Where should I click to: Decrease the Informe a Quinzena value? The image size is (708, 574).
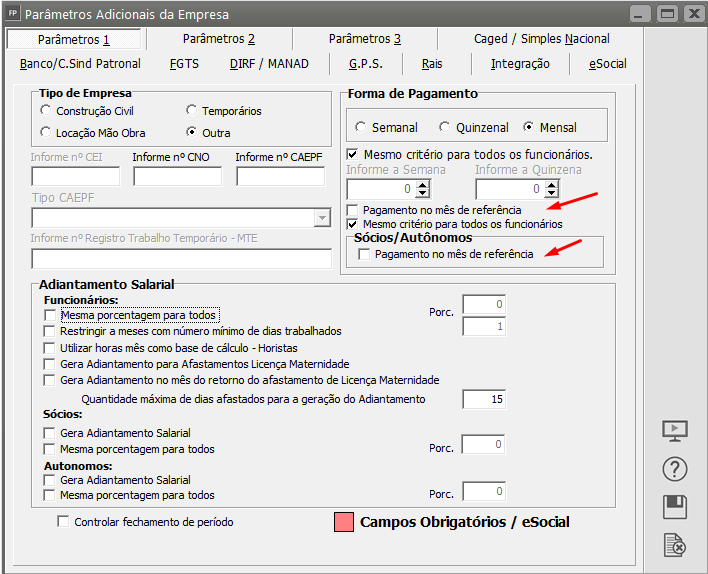tap(550, 193)
